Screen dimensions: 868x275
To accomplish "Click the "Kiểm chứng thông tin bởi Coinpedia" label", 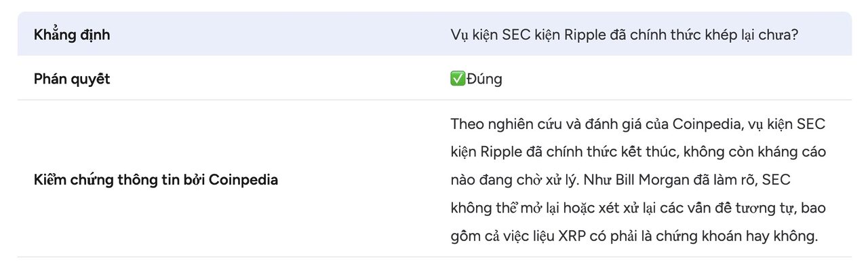I will pyautogui.click(x=156, y=181).
